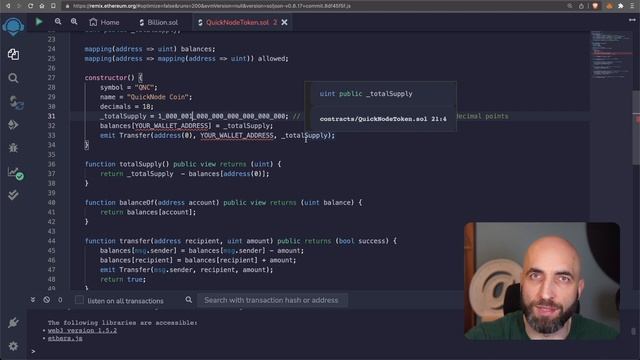
Task: Open the MetaMask fox extension icon
Action: tap(609, 6)
